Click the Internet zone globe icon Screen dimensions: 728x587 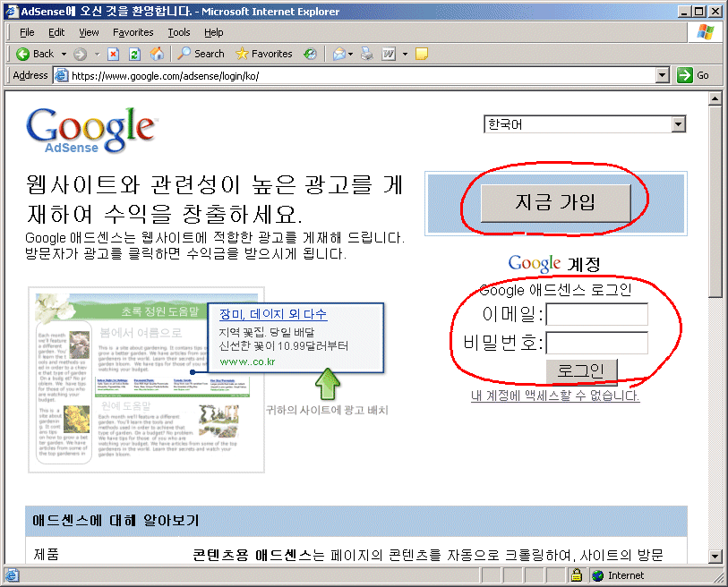[x=598, y=575]
